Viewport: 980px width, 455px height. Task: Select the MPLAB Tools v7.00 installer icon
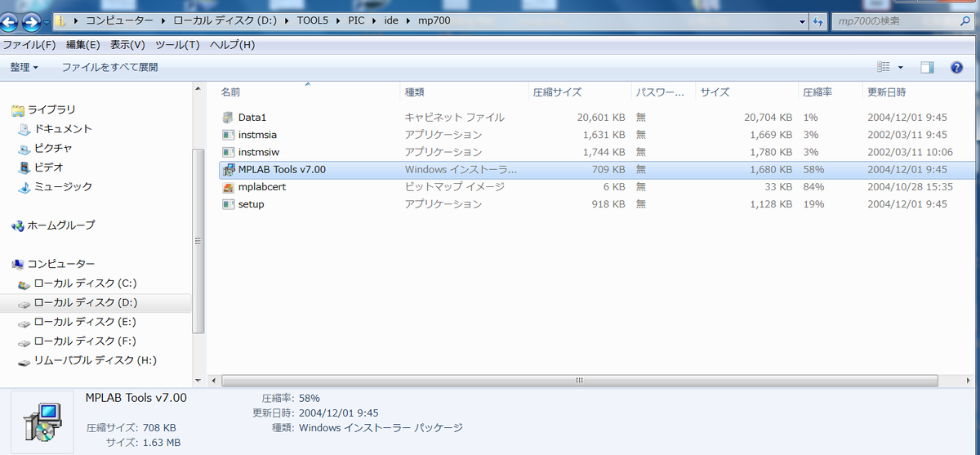click(228, 170)
